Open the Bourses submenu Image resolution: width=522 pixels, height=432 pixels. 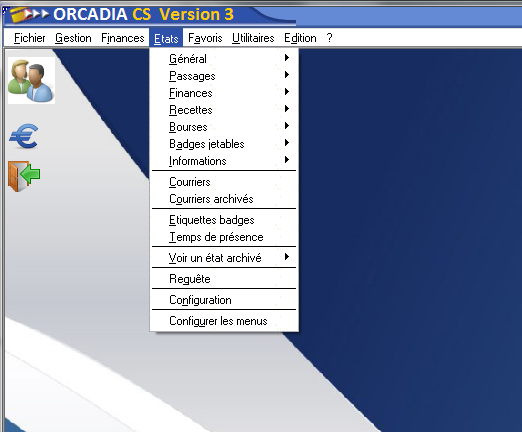pos(224,127)
